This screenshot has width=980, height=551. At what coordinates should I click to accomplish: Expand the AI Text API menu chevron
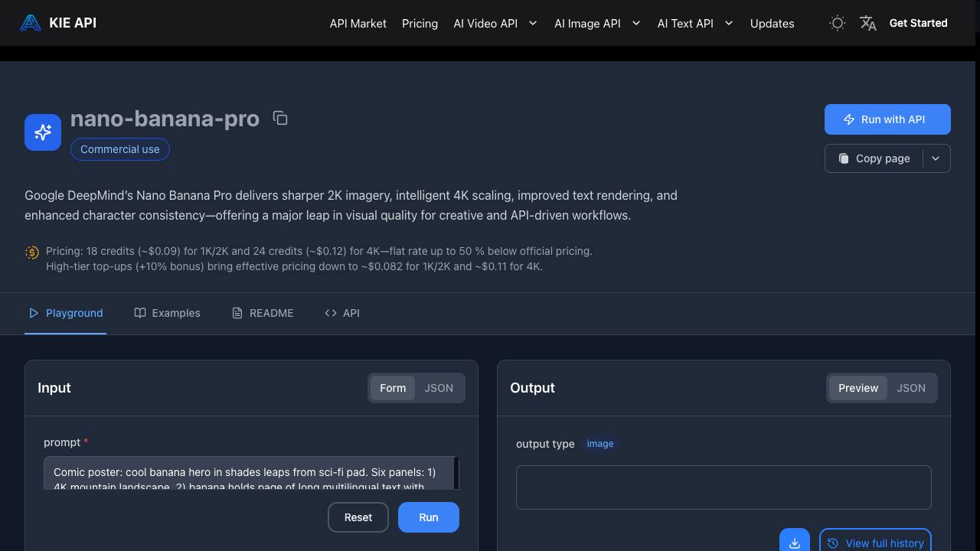click(729, 23)
